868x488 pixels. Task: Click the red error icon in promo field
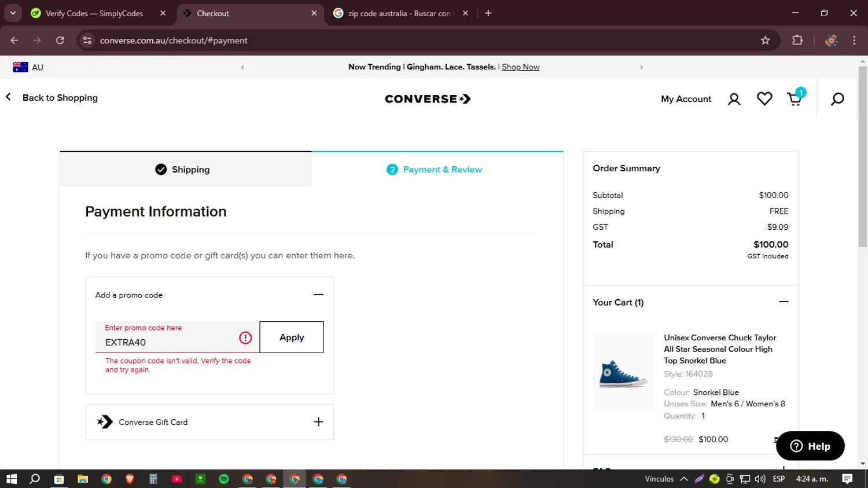[x=245, y=337]
